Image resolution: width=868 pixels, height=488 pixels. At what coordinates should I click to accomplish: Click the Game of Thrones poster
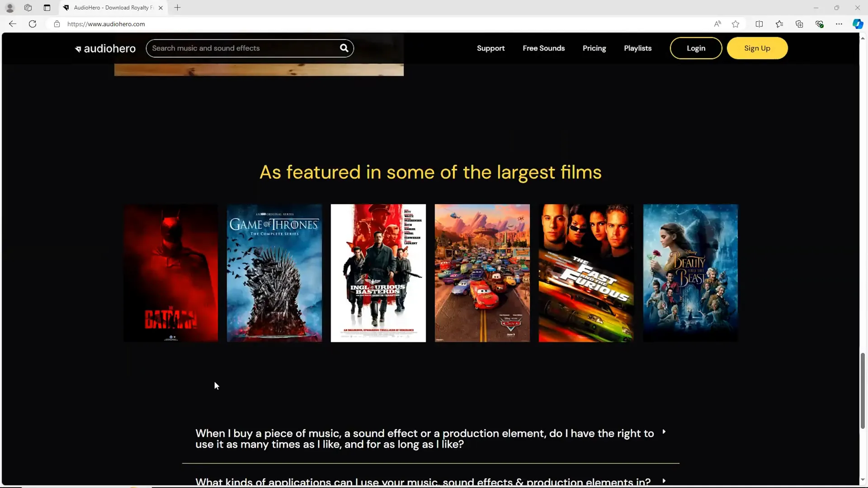click(274, 273)
